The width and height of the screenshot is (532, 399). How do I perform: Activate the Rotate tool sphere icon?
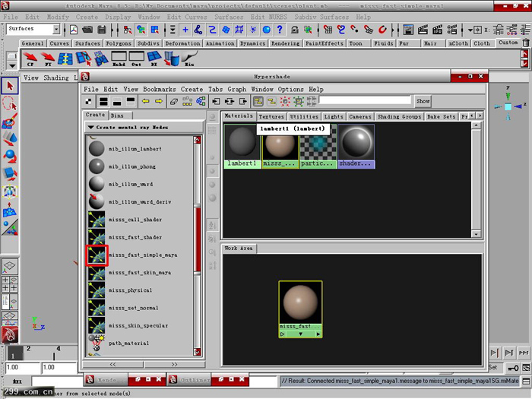coord(10,157)
